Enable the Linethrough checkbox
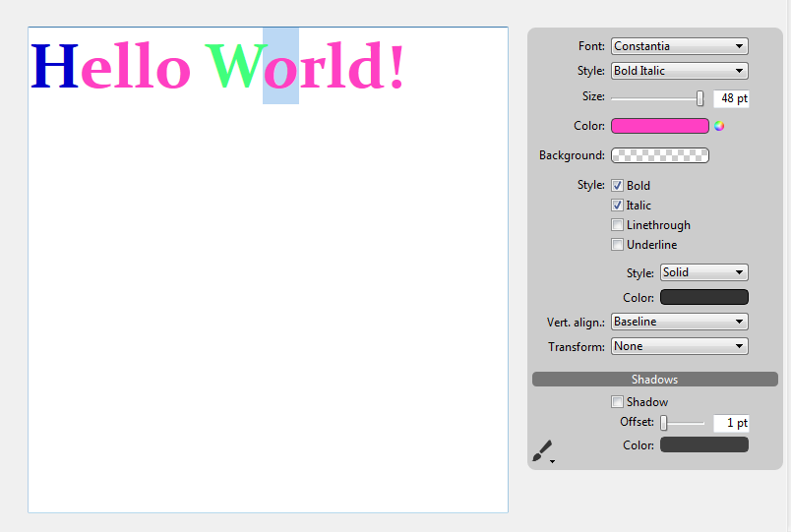Viewport: 791px width, 532px height. click(x=617, y=225)
